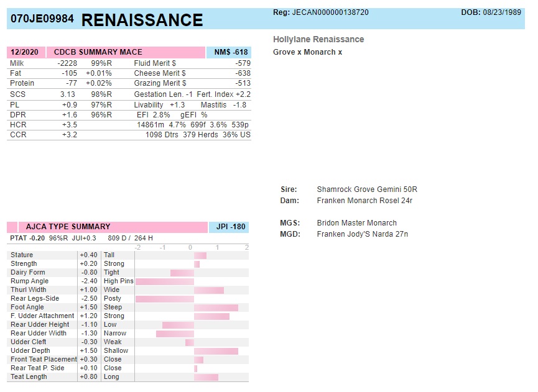Screen dimensions: 538x392
Task: Click the Udder Depth trait bar
Action: click(x=216, y=351)
